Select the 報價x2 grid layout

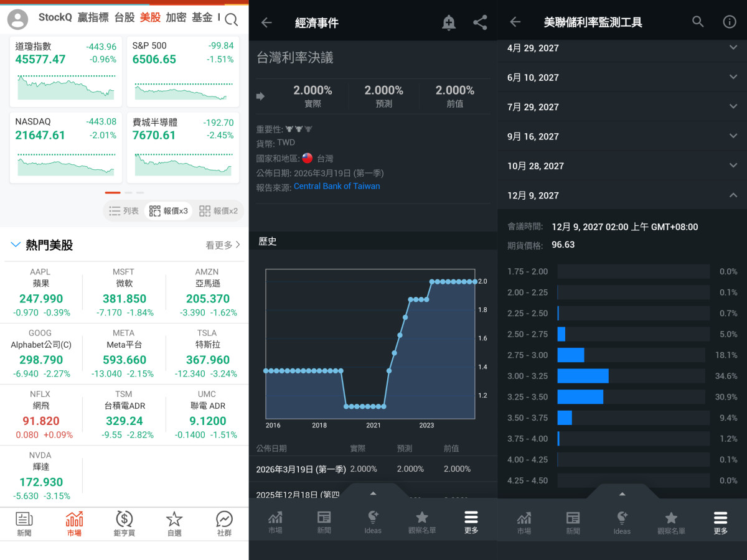(218, 211)
